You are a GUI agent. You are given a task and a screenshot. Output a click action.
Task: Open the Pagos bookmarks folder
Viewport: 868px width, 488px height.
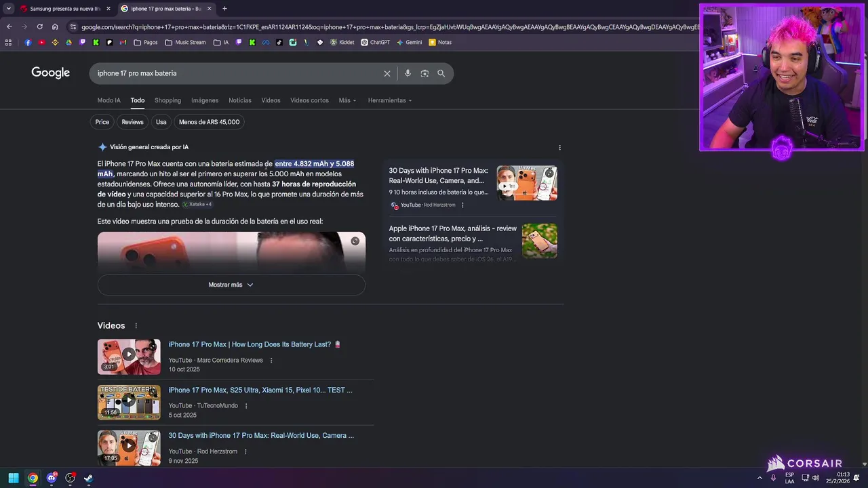[x=146, y=42]
